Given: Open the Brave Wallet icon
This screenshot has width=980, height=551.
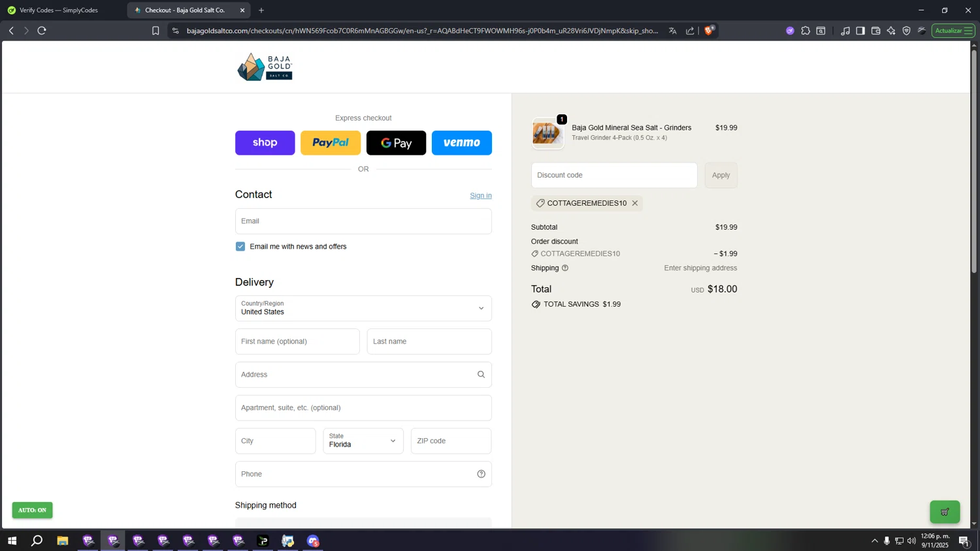Looking at the screenshot, I should tap(876, 31).
